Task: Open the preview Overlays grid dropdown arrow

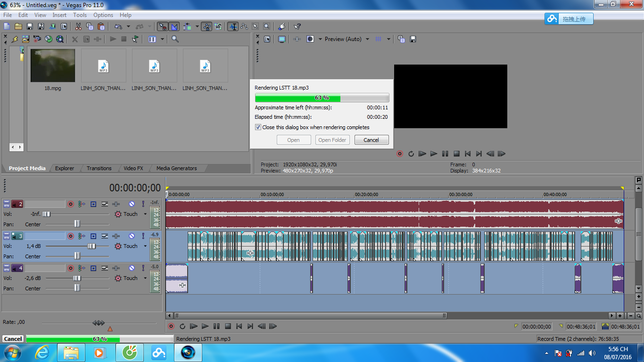Action: tap(389, 39)
